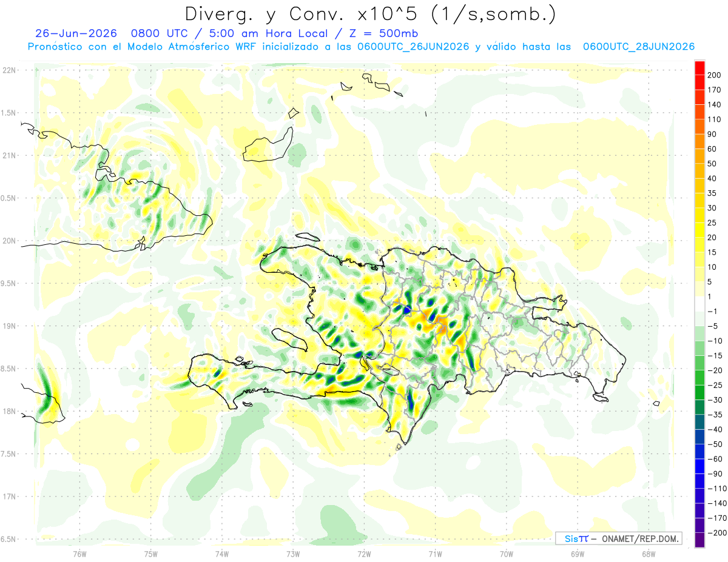Click the positive colorbar value "40"
Screen dimensions: 728x562
[x=713, y=179]
